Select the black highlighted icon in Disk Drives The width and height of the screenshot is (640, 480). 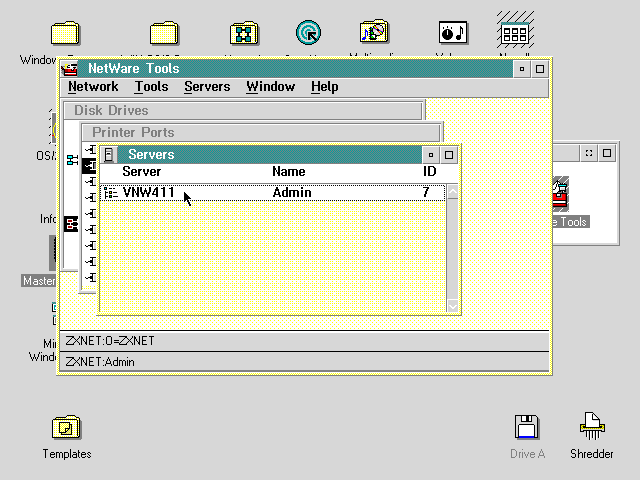(71, 224)
